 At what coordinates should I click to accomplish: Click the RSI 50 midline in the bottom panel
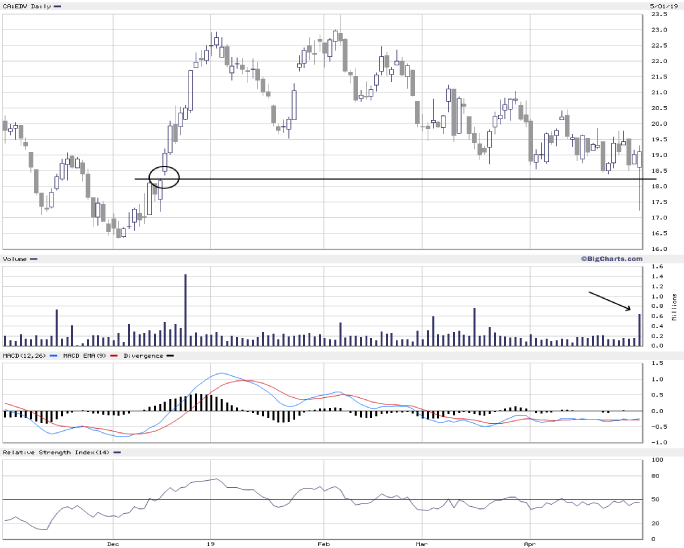(x=400, y=499)
